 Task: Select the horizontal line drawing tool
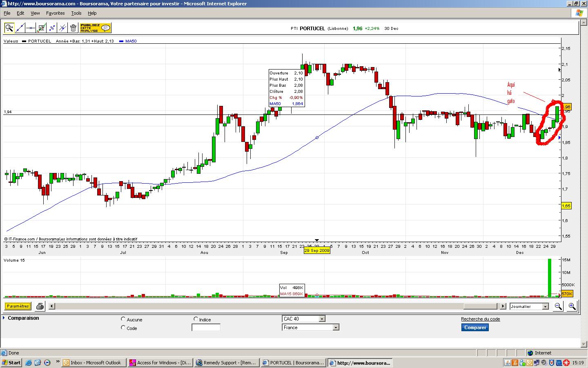tap(31, 28)
